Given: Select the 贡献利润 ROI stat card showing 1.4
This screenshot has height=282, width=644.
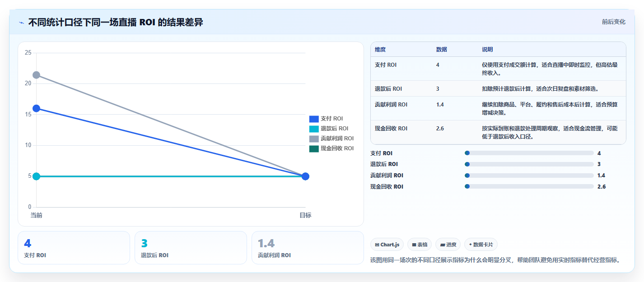Looking at the screenshot, I should point(308,248).
